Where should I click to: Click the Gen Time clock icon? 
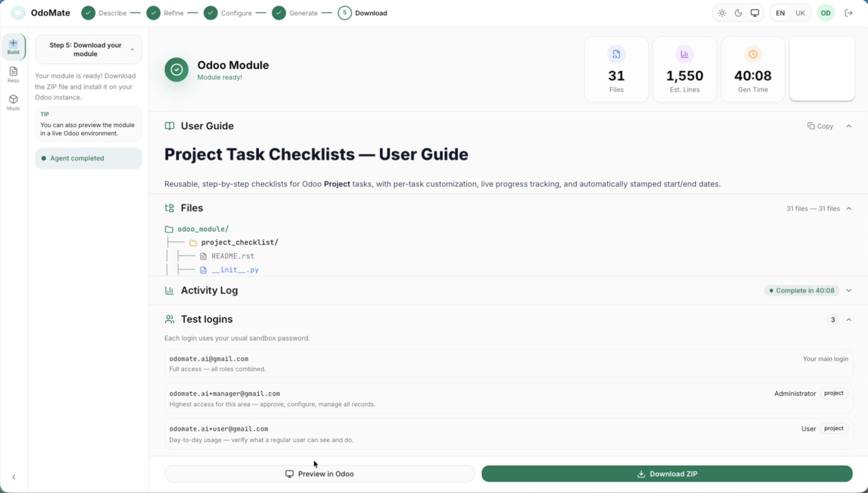pyautogui.click(x=753, y=54)
